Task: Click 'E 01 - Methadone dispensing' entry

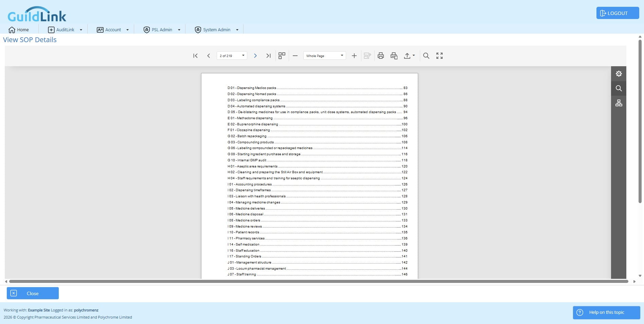Action: [x=317, y=118]
